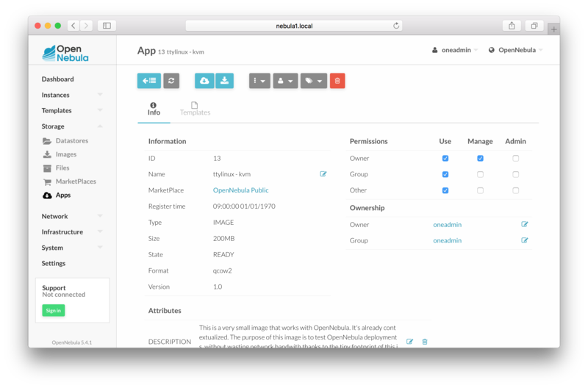Screen dimensions: 588x388
Task: Delete the app with red trash button
Action: (337, 81)
